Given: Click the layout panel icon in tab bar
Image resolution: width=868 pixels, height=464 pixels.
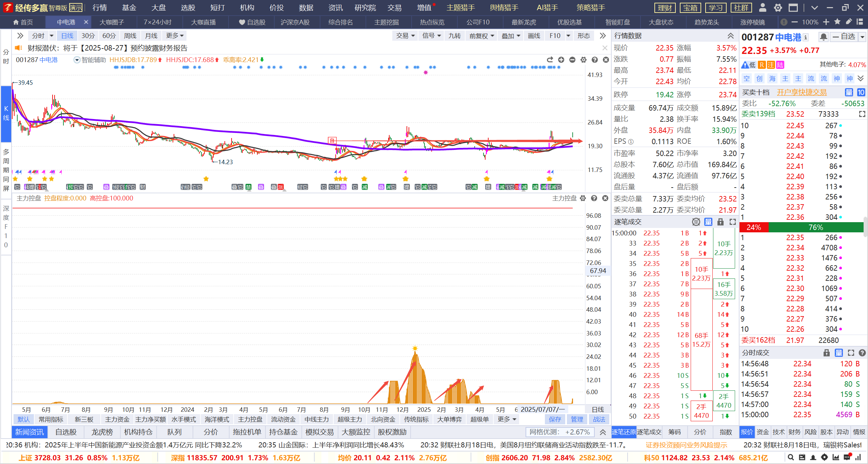Looking at the screenshot, I should click(860, 22).
